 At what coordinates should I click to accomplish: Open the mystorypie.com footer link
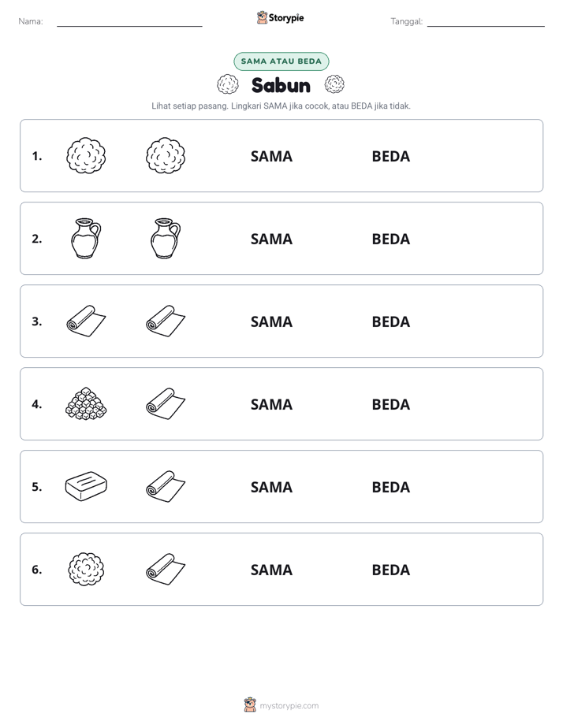pyautogui.click(x=281, y=706)
